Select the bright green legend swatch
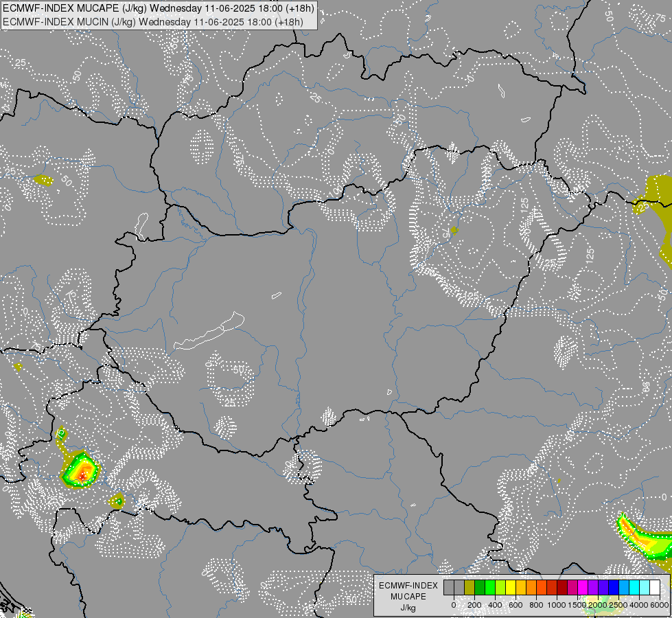This screenshot has width=672, height=618. [490, 588]
